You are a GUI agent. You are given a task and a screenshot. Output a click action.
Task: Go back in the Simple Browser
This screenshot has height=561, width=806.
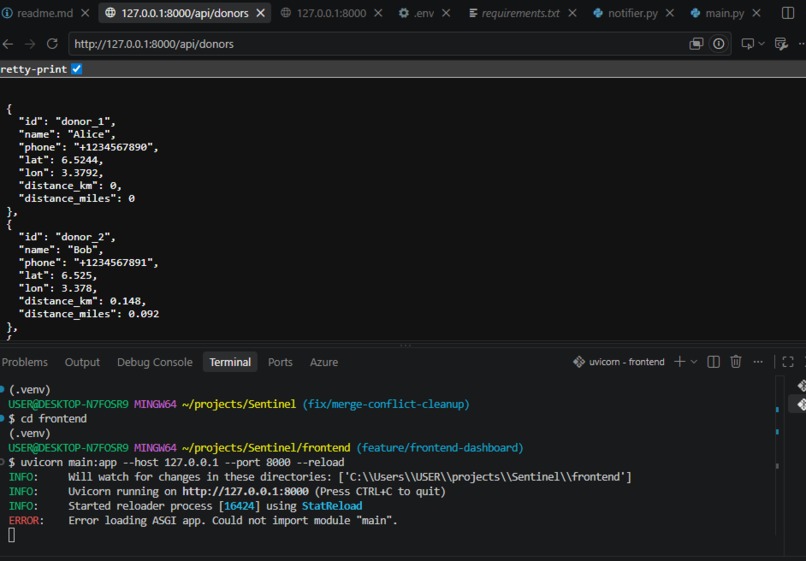coord(7,44)
